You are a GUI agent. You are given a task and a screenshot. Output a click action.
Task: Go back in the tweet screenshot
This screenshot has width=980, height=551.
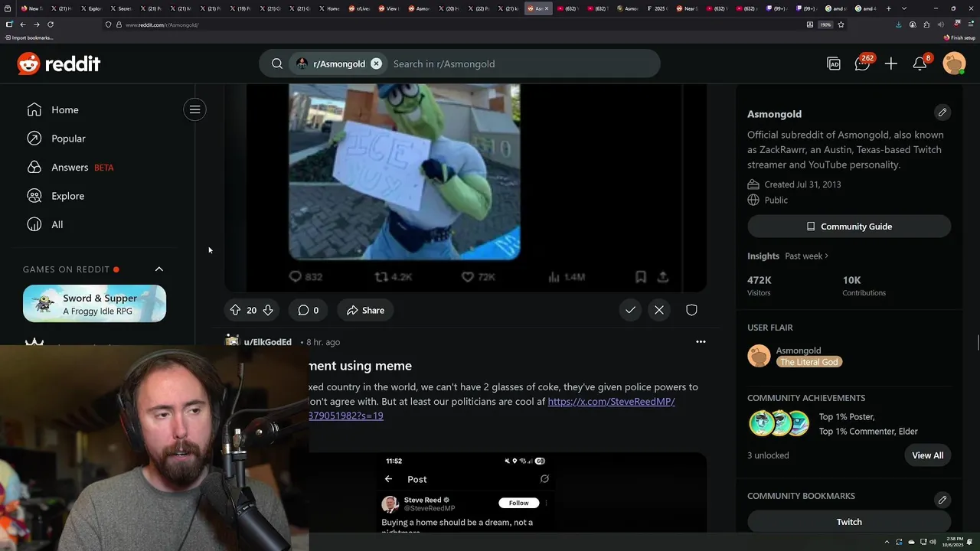pos(388,479)
